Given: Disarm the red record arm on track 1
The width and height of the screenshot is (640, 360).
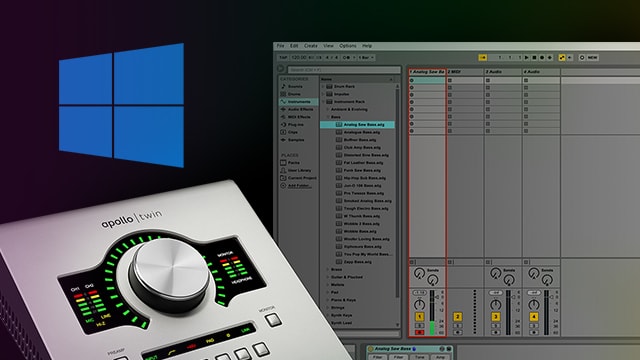Looking at the screenshot, I should tap(419, 333).
